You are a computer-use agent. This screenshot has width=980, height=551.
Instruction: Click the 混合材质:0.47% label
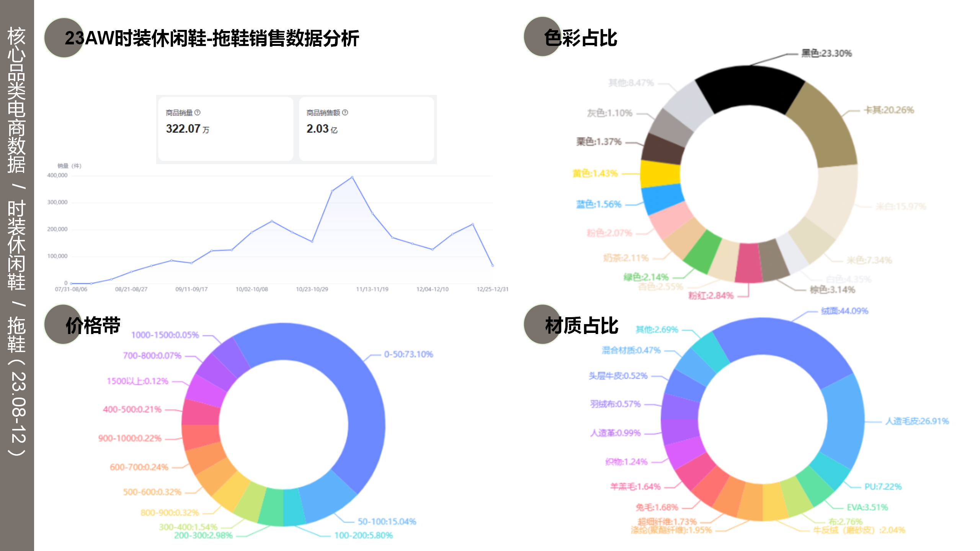click(x=631, y=350)
